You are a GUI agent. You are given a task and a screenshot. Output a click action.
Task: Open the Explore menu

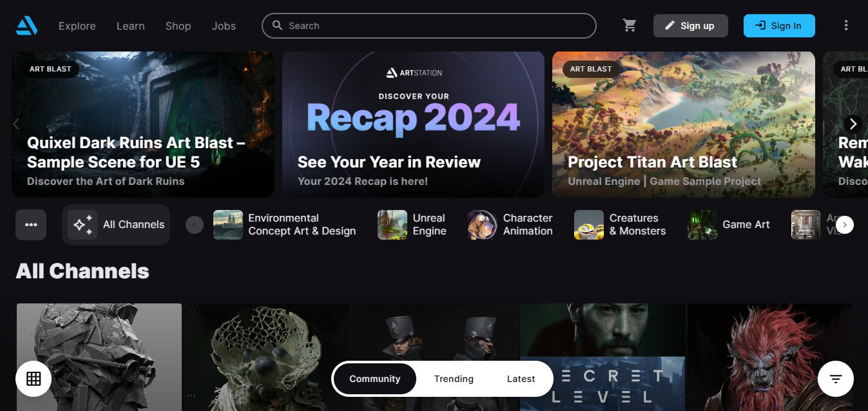[77, 26]
